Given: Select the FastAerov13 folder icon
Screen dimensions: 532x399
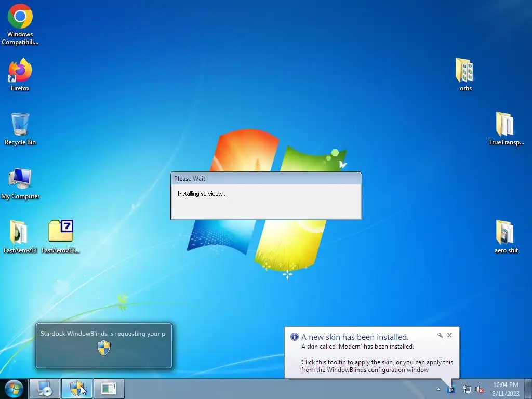Looking at the screenshot, I should [x=20, y=236].
